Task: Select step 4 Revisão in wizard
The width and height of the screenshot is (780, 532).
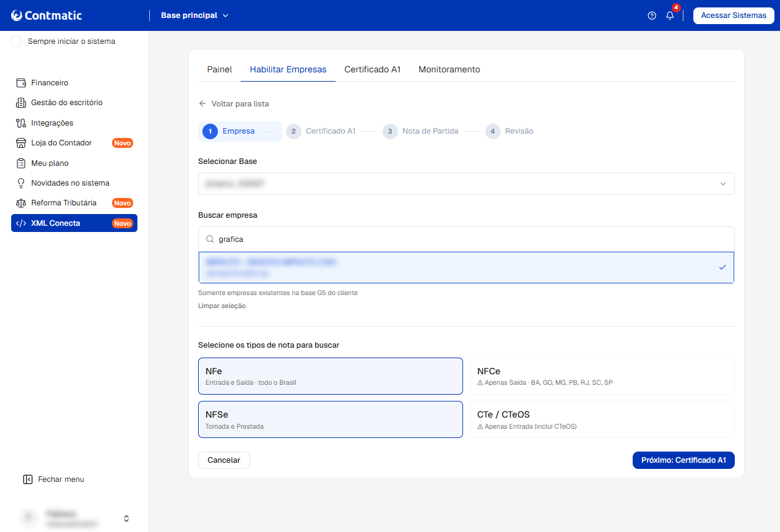Action: point(509,131)
